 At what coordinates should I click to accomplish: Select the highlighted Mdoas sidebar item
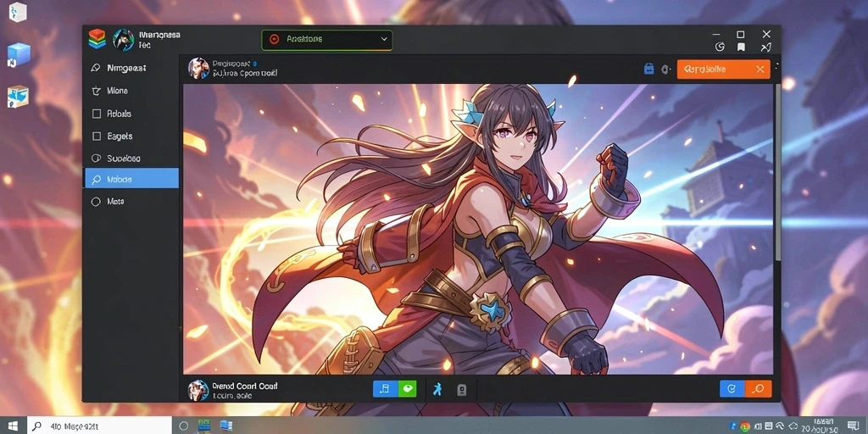[x=131, y=180]
